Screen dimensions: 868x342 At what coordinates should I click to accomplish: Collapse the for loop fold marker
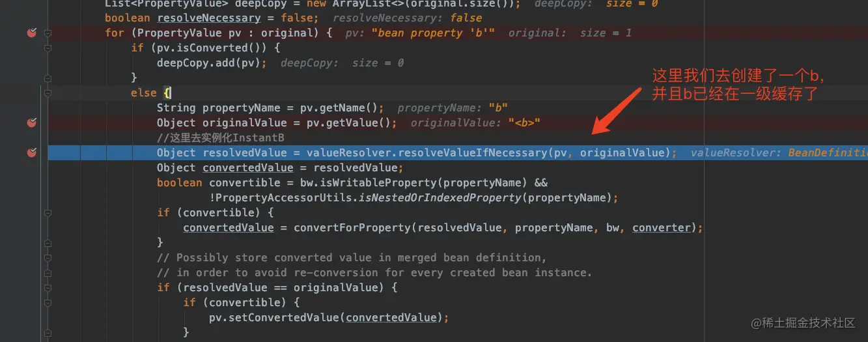(x=48, y=33)
